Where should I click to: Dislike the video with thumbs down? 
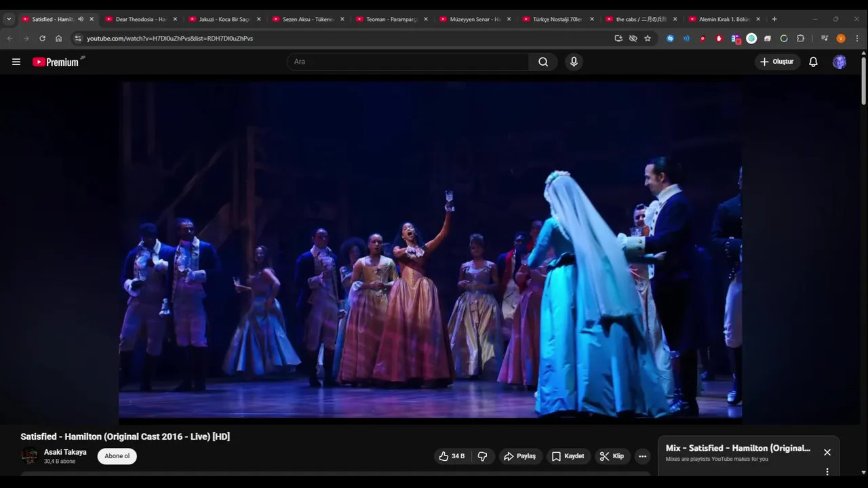point(482,456)
